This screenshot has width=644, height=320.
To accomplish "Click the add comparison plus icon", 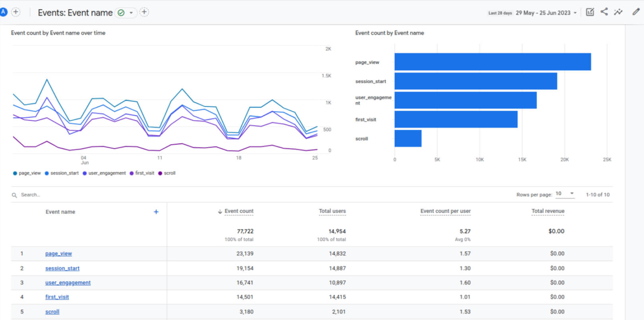I will tap(16, 12).
